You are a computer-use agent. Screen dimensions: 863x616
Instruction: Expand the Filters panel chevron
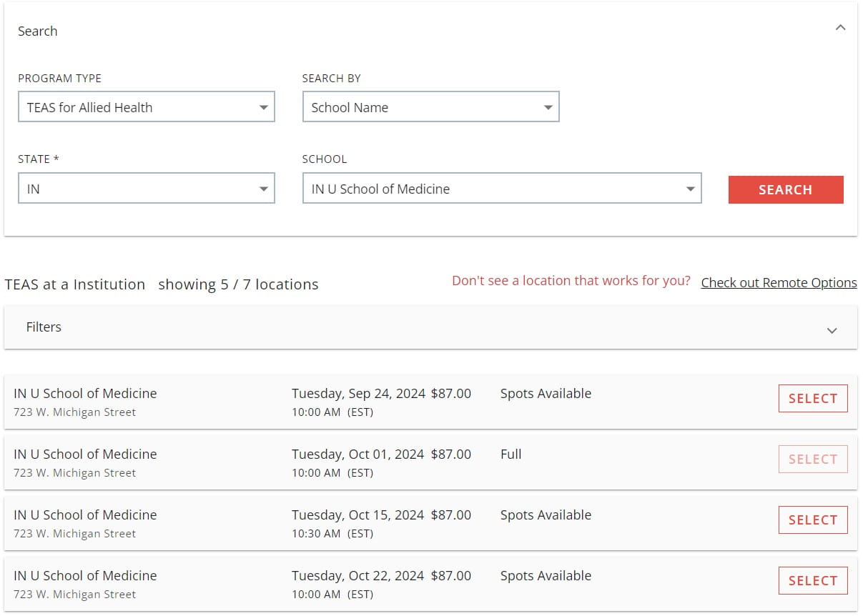(x=832, y=330)
